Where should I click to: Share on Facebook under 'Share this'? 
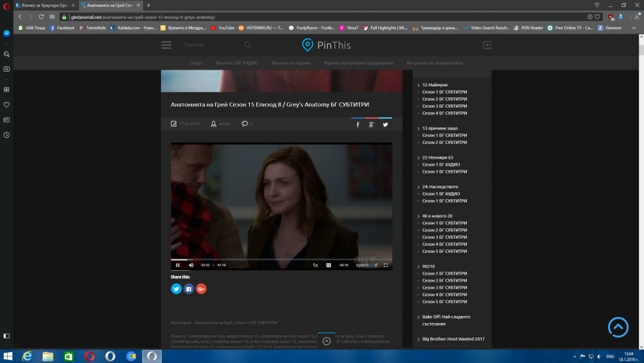coord(189,289)
